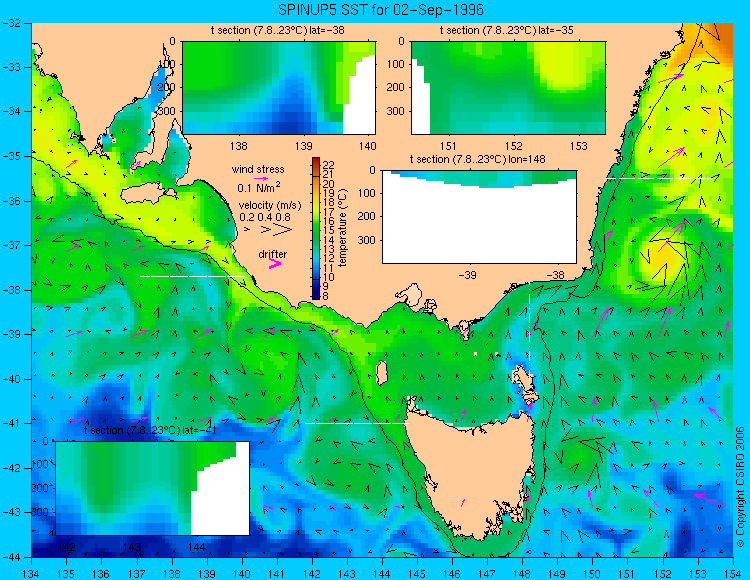Screen dimensions: 750x580
Task: Click the dark blue 8 degree band of color bar
Action: click(x=316, y=295)
